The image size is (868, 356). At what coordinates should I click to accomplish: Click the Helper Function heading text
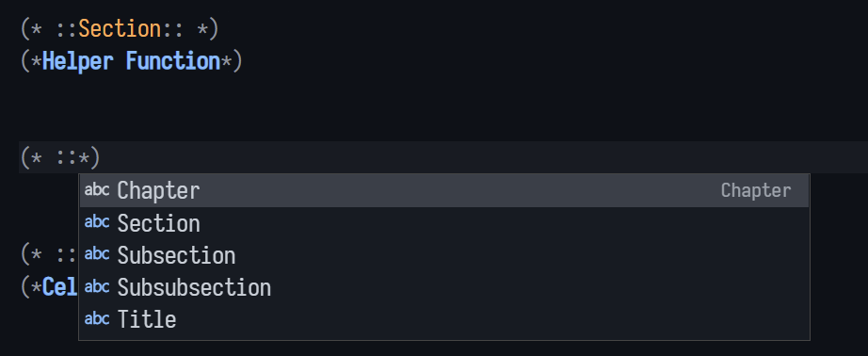point(131,61)
